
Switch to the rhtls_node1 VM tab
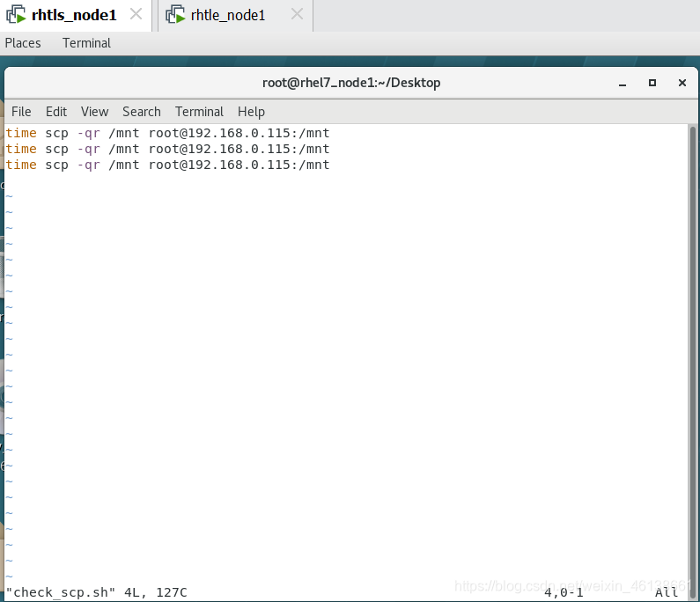click(74, 15)
